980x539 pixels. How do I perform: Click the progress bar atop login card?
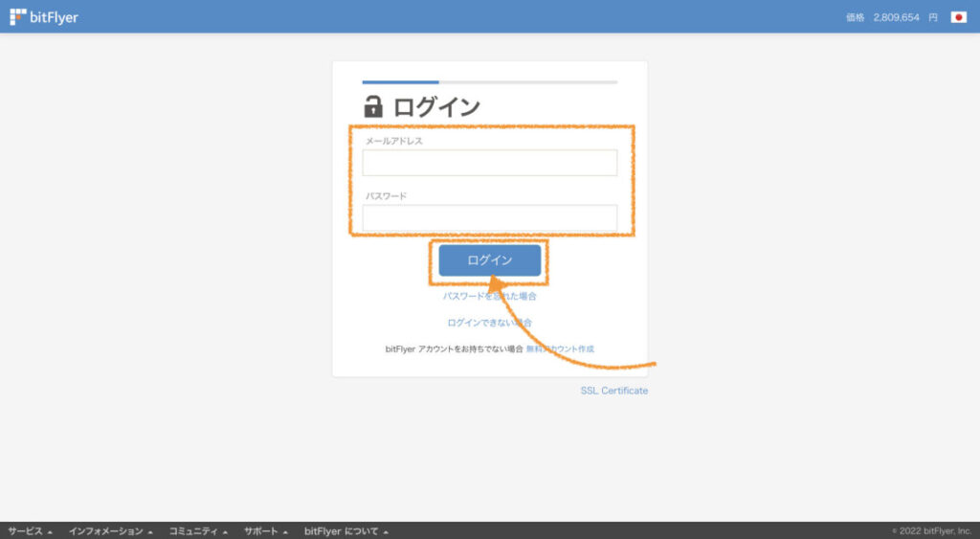click(x=489, y=82)
